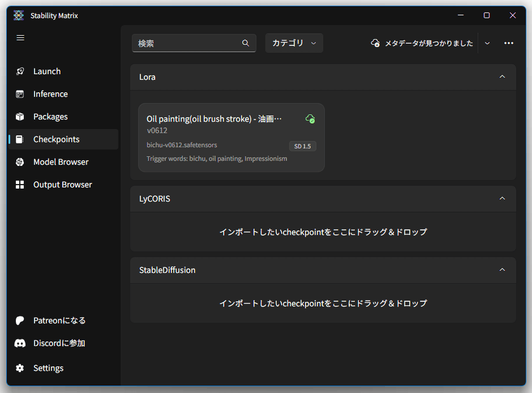Go to the Inference page

[64, 94]
